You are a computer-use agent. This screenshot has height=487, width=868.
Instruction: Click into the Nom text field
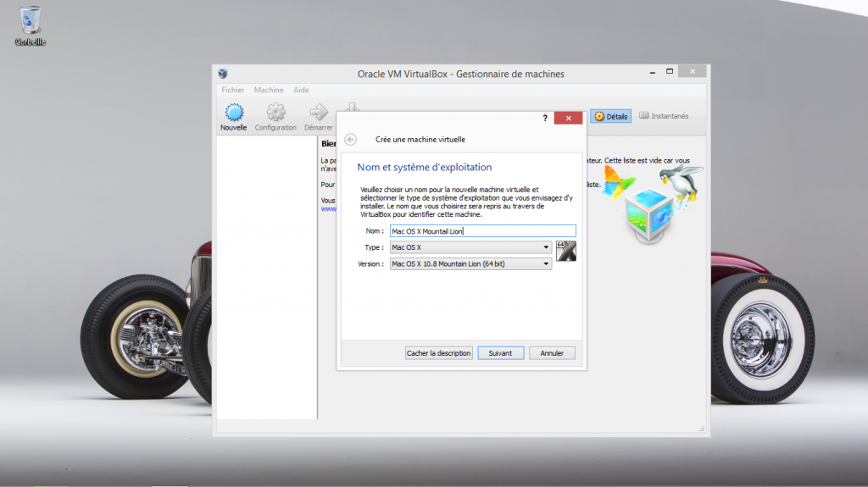pyautogui.click(x=481, y=230)
